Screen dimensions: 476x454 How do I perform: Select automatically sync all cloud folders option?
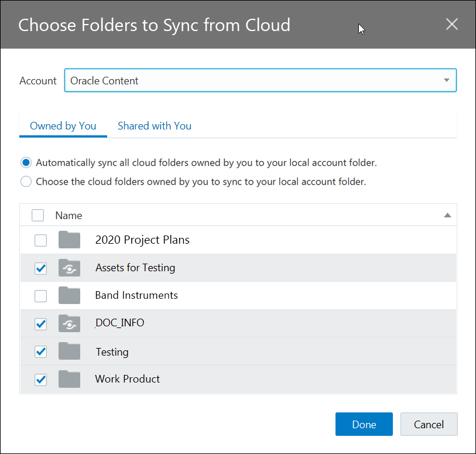(26, 162)
